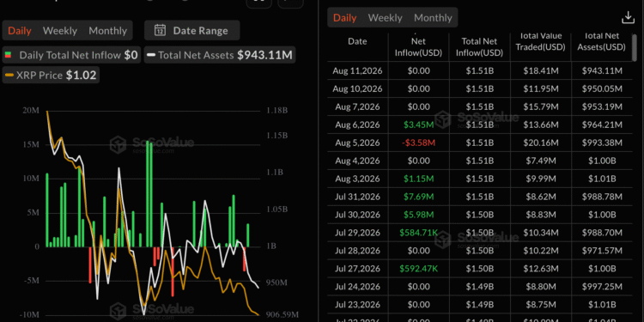Click the -$3.58M net outflow value
644x322 pixels.
pos(418,143)
